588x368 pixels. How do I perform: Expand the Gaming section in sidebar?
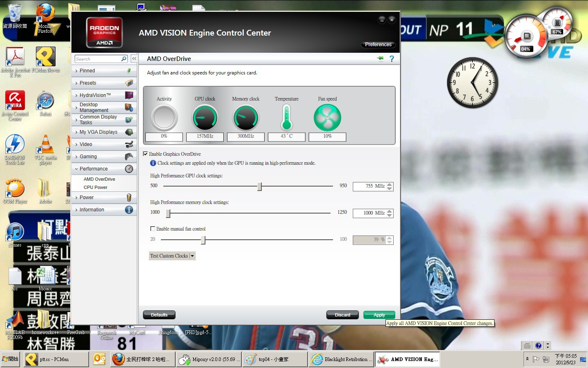click(104, 157)
